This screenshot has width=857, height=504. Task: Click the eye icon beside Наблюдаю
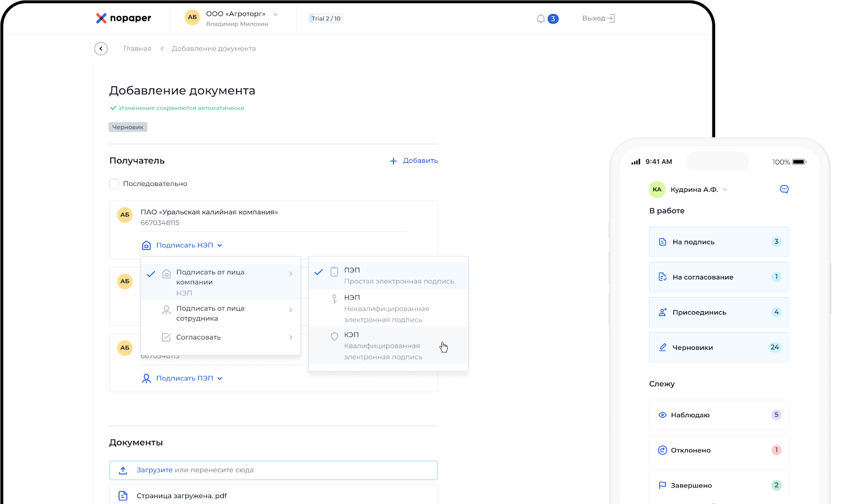pyautogui.click(x=663, y=415)
